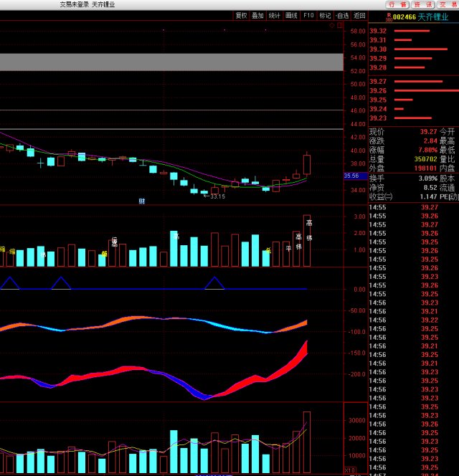Click stock name 天齐锂业 in quote header
This screenshot has width=459, height=476.
[437, 16]
